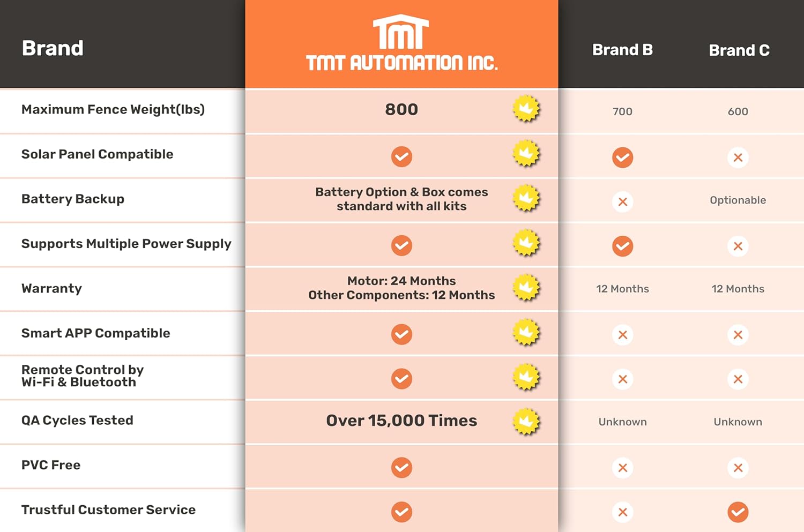Click the TMT Automation Inc. logo

tap(401, 44)
